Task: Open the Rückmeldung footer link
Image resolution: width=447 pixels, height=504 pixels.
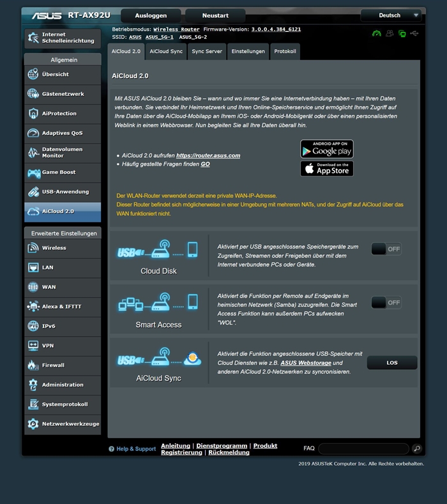Action: [229, 452]
